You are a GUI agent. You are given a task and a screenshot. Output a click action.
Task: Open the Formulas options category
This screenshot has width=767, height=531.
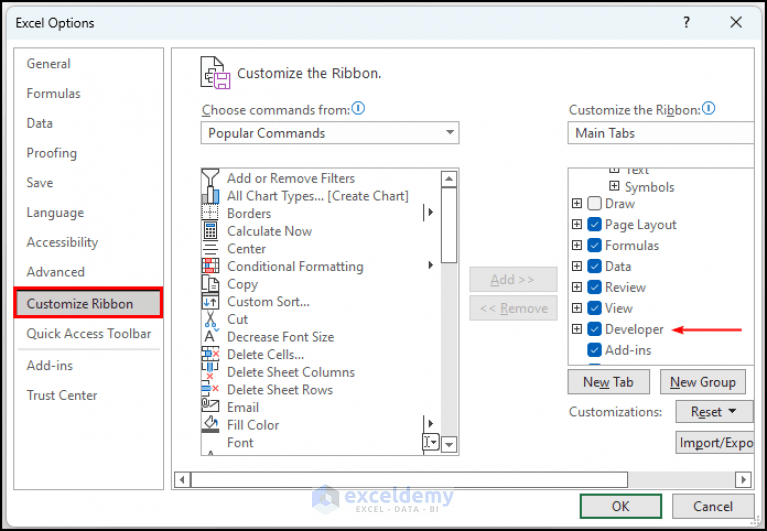coord(53,93)
